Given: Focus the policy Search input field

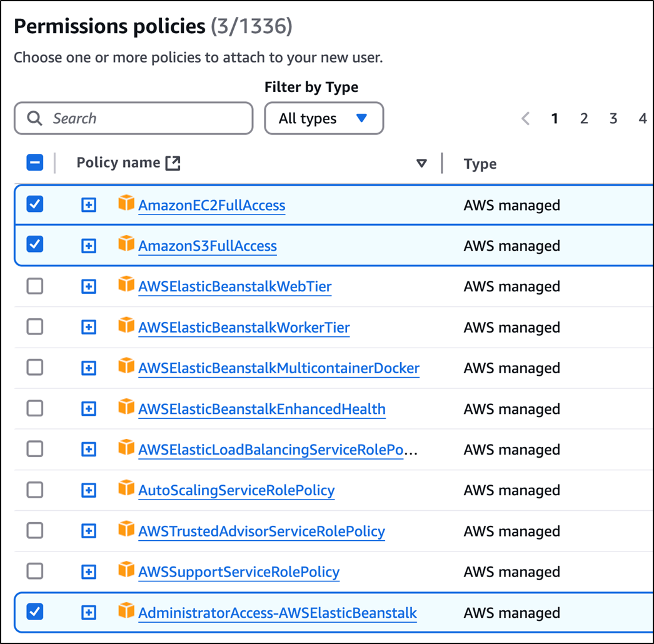Looking at the screenshot, I should (133, 118).
